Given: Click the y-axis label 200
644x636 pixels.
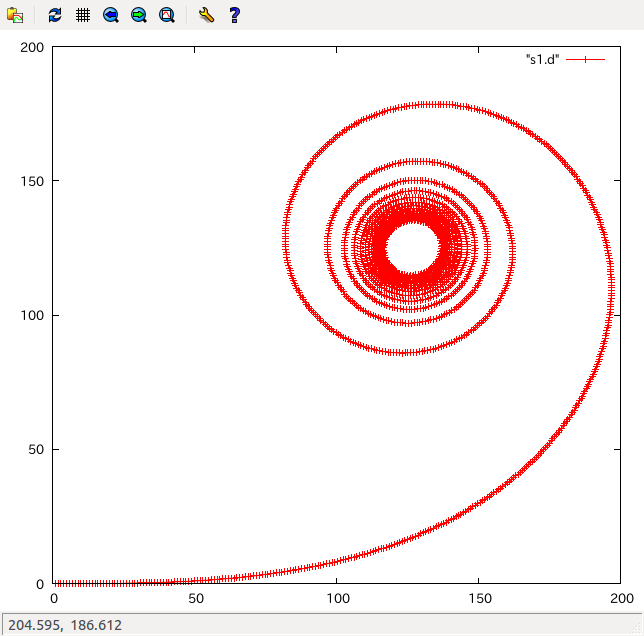Looking at the screenshot, I should pos(32,47).
